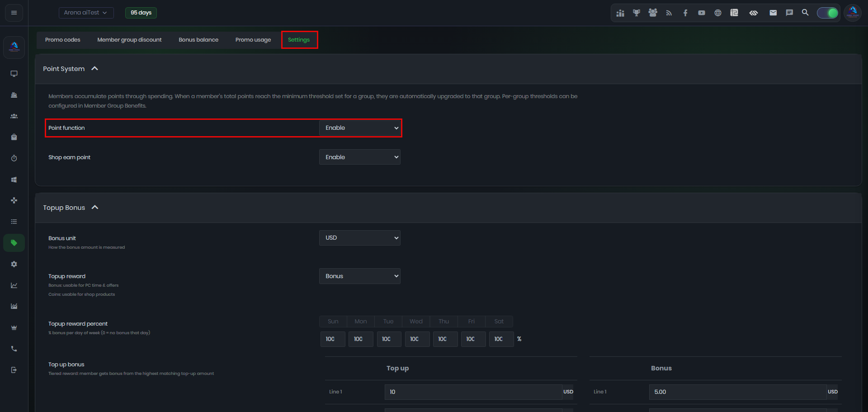Open the crown icon in sidebar
The width and height of the screenshot is (868, 412).
coord(14,327)
